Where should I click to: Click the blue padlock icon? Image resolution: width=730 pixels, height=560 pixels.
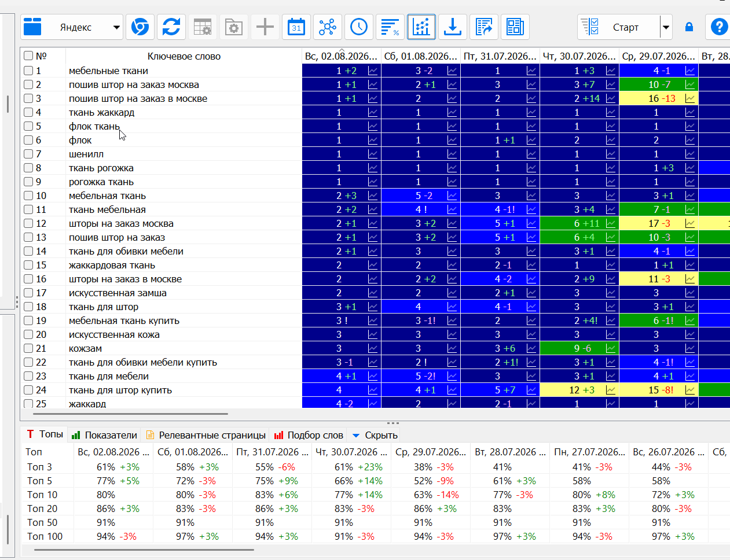pyautogui.click(x=689, y=27)
